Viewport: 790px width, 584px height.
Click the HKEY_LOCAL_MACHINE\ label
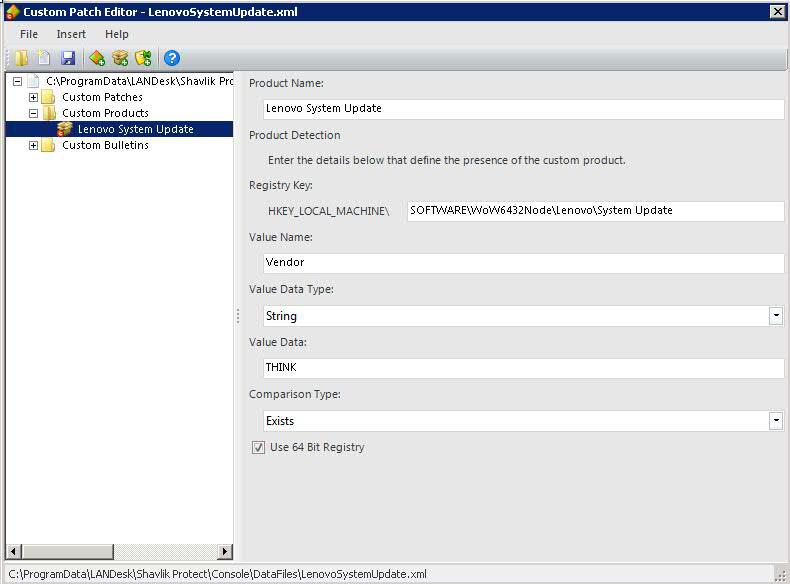coord(328,211)
